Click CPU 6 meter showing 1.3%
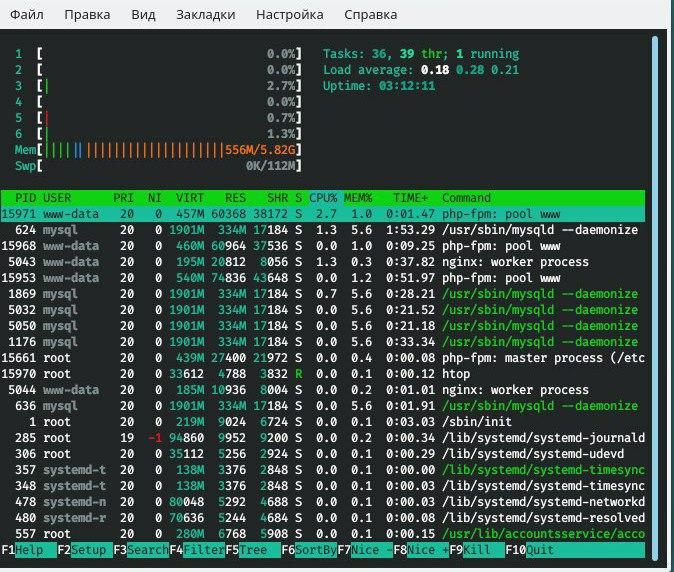 (x=158, y=134)
